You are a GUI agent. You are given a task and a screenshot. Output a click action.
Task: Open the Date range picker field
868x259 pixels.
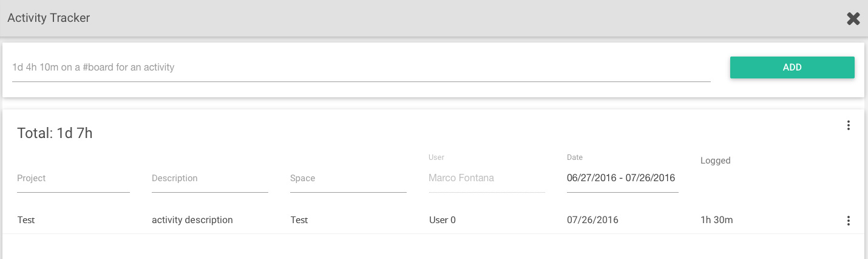[x=622, y=178]
